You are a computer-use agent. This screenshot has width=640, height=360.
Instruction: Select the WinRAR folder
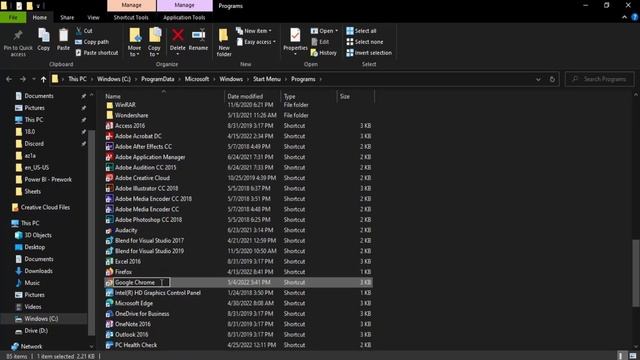pyautogui.click(x=125, y=105)
